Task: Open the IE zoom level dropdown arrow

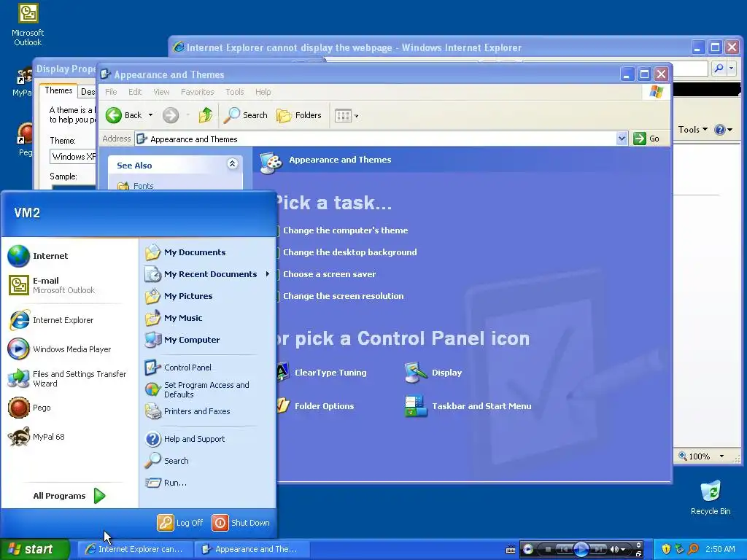Action: (721, 456)
